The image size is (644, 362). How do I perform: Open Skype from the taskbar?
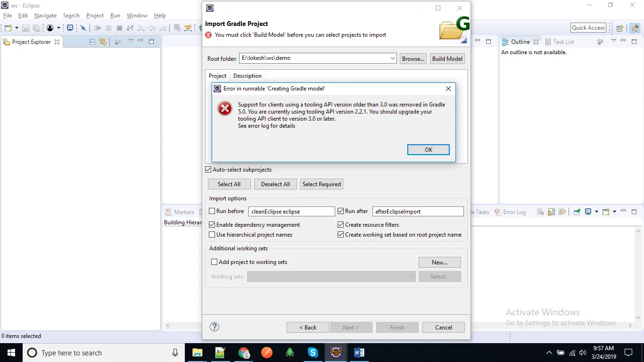click(x=313, y=353)
